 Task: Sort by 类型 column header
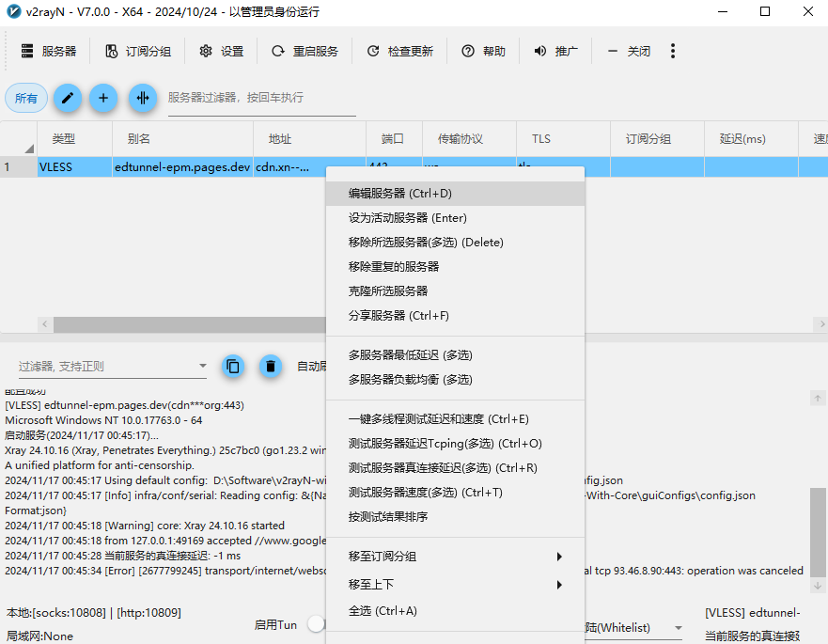click(74, 139)
